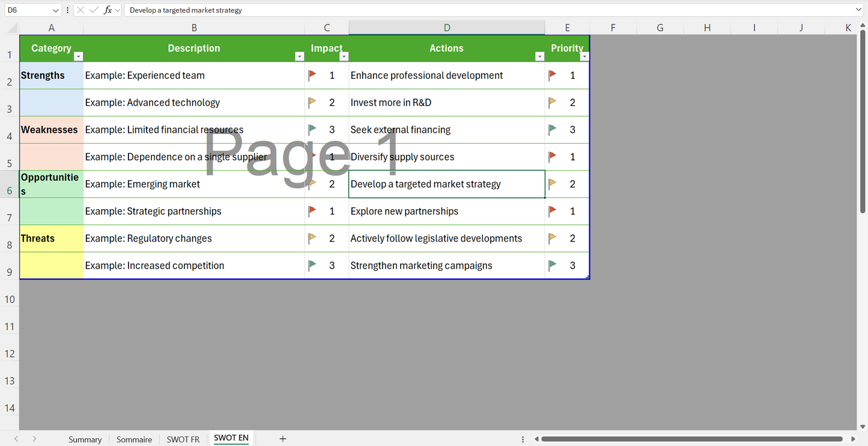Click the horizontal scrollbar thumb

pos(691,439)
